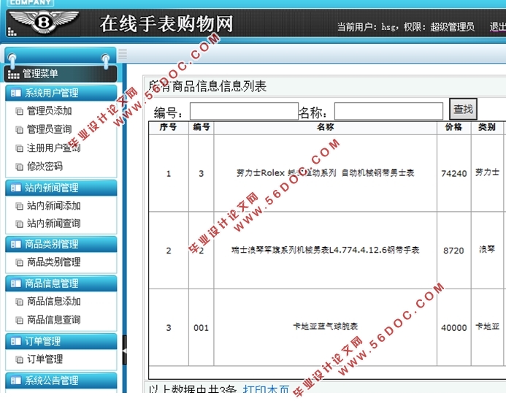Open 商品信息查询 menu item
Viewport: 506px width, 420px height.
point(53,319)
